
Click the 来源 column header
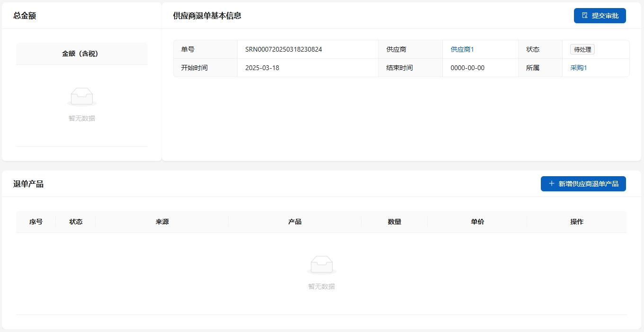click(x=162, y=222)
